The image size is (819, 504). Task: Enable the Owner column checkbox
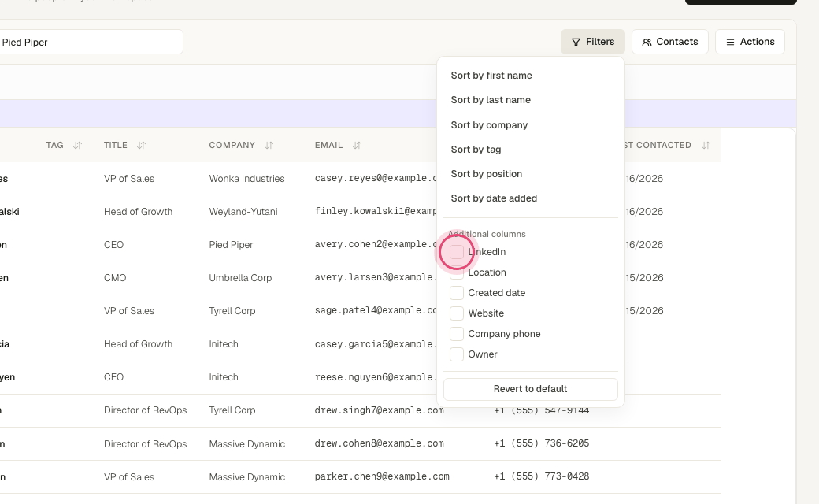point(457,354)
